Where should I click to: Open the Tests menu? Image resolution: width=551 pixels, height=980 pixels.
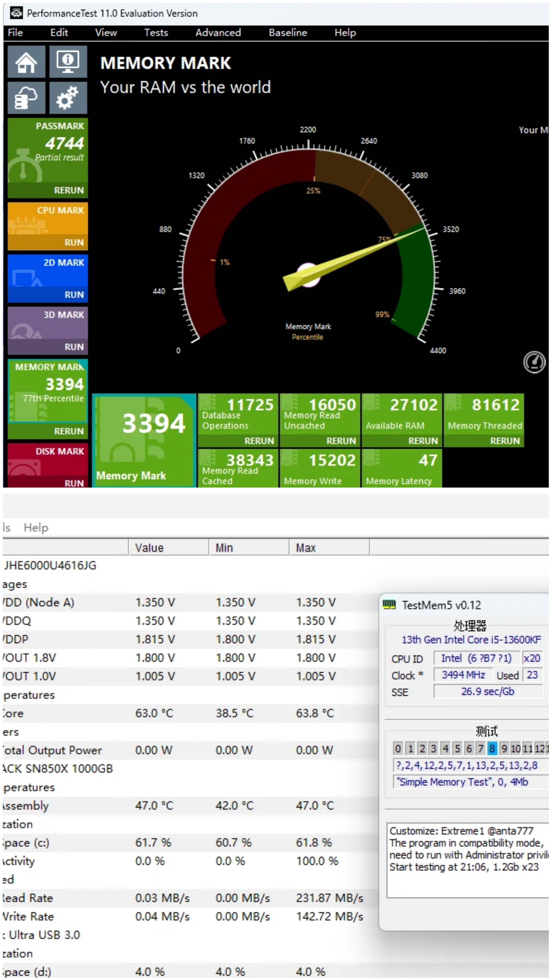coord(156,33)
